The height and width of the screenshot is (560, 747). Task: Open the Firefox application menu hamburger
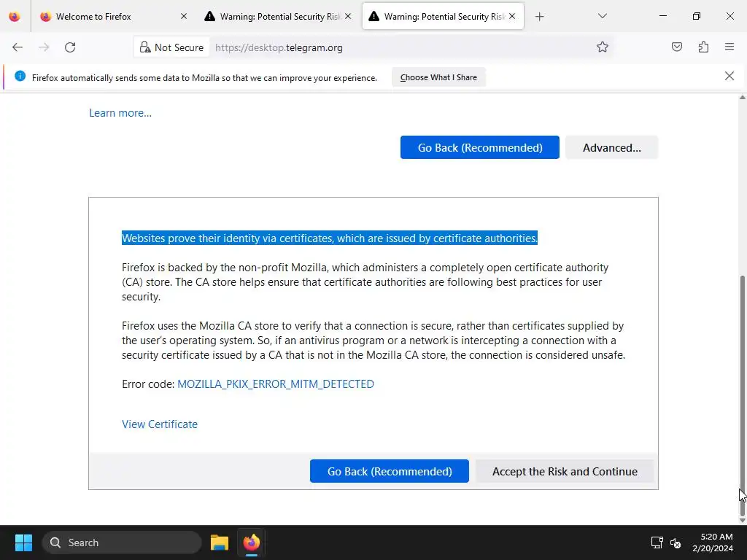[729, 47]
